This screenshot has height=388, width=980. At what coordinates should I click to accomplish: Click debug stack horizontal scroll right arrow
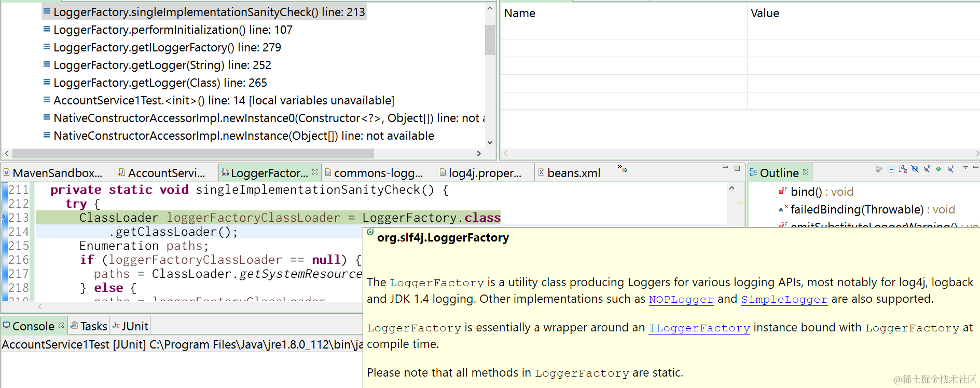[x=479, y=154]
